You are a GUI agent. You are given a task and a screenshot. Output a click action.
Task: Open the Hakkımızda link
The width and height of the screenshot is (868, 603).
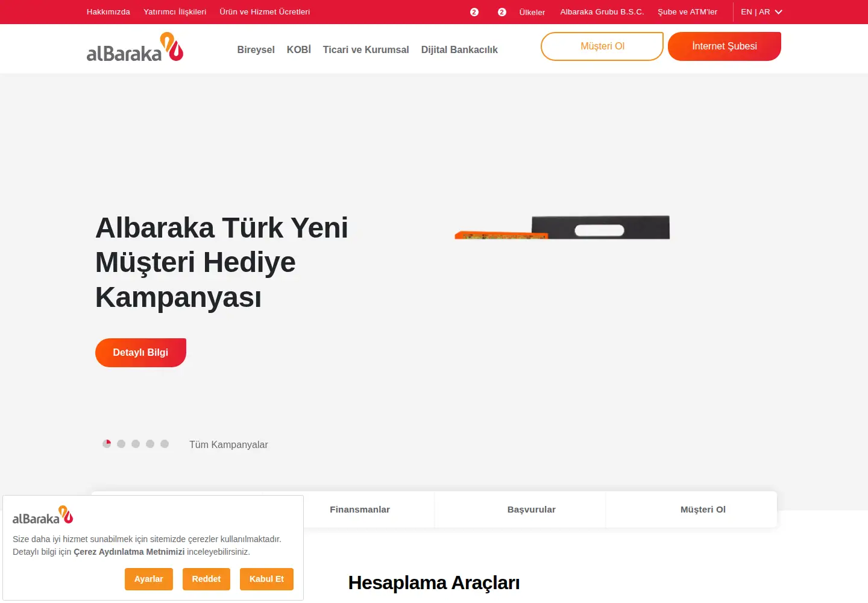(108, 12)
